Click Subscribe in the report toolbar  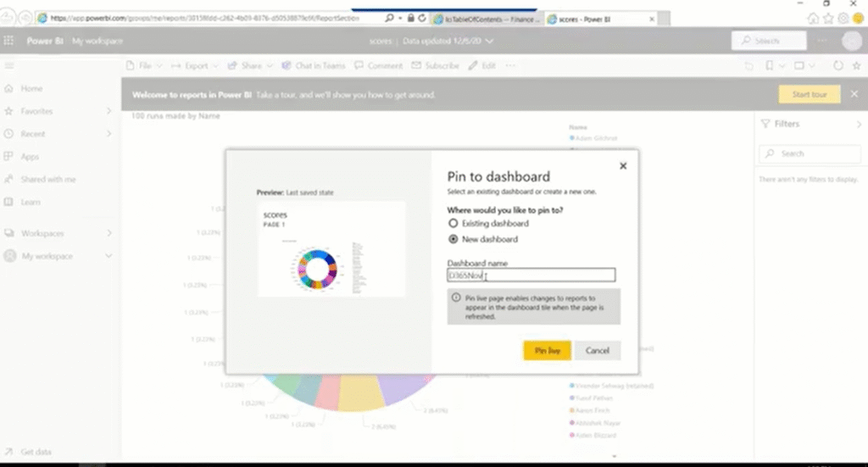[435, 65]
